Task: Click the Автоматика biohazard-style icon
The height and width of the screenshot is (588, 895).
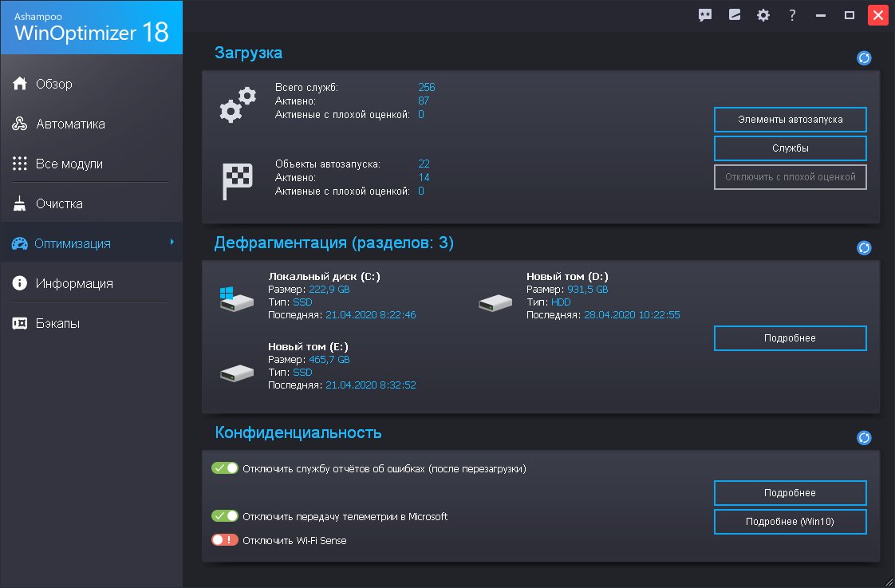Action: tap(20, 124)
